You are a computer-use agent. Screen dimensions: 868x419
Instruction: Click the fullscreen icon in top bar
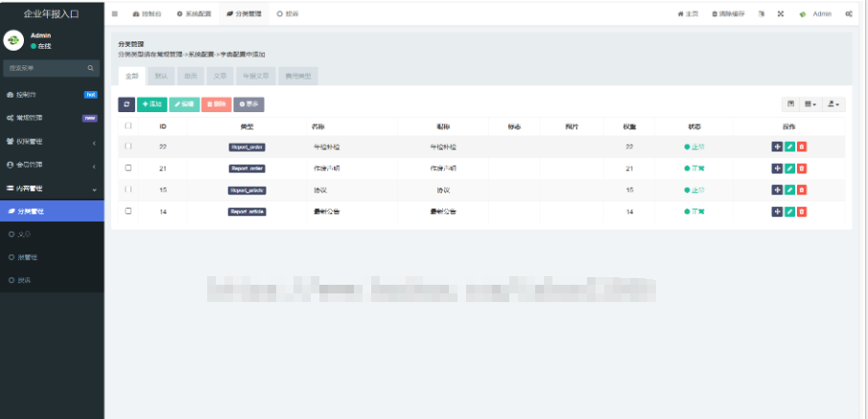(780, 14)
